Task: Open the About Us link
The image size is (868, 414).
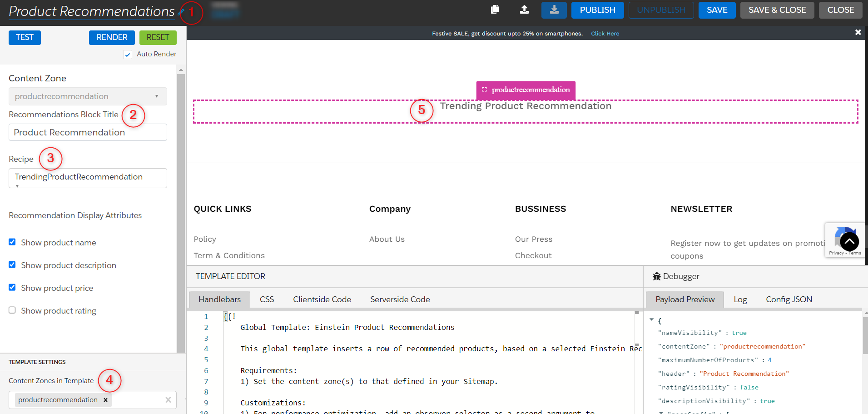Action: click(387, 239)
